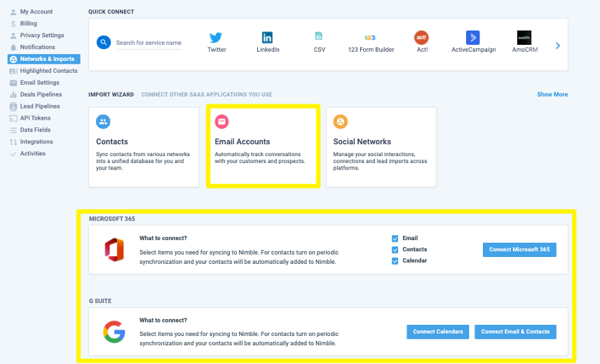Viewport: 600px width, 364px height.
Task: Open Lead Pipelines settings
Action: point(40,106)
